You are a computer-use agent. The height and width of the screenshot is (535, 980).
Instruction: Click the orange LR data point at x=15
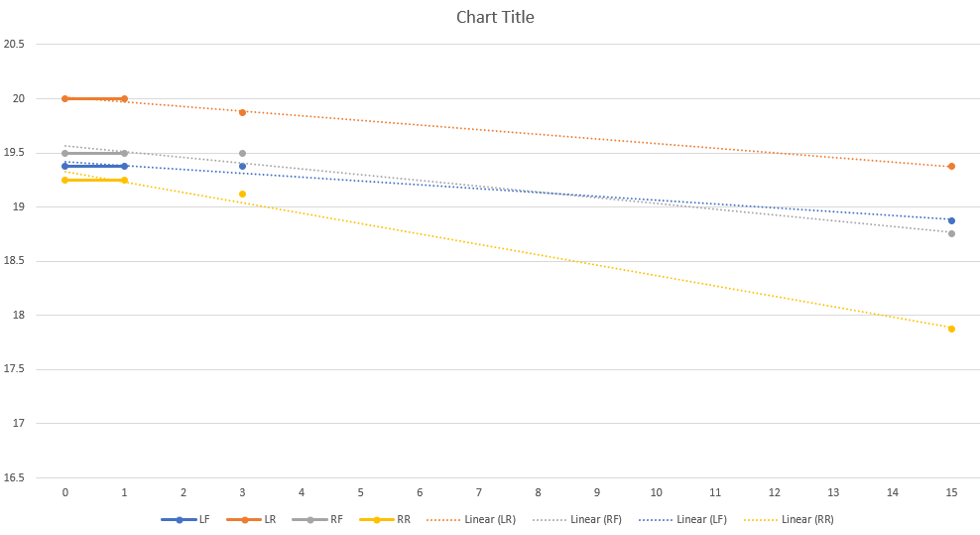click(x=951, y=167)
